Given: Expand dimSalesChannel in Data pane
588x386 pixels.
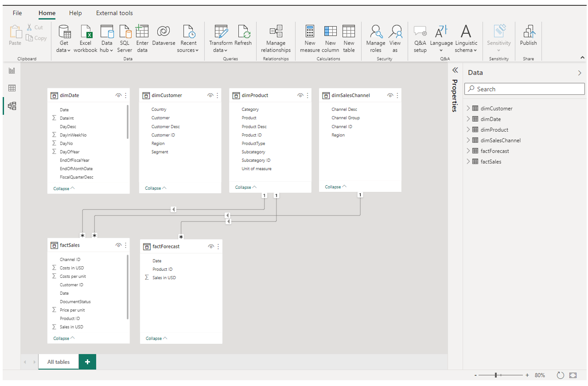Looking at the screenshot, I should [x=468, y=140].
